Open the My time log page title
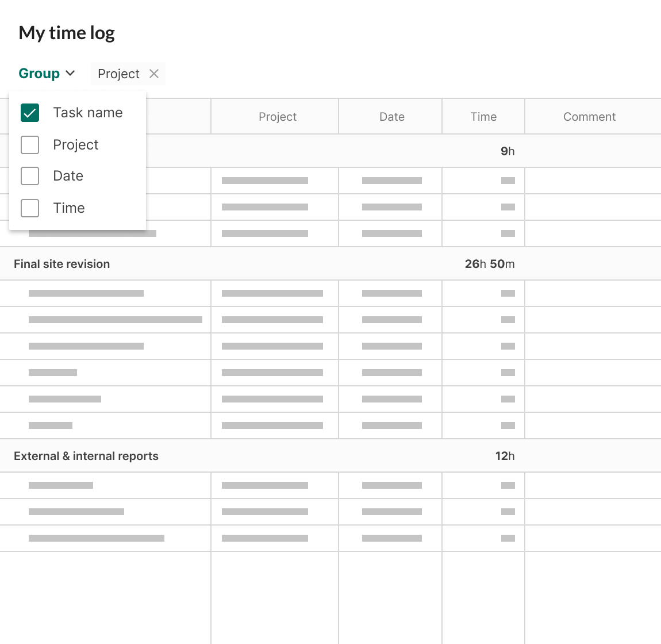The width and height of the screenshot is (661, 644). (x=67, y=33)
